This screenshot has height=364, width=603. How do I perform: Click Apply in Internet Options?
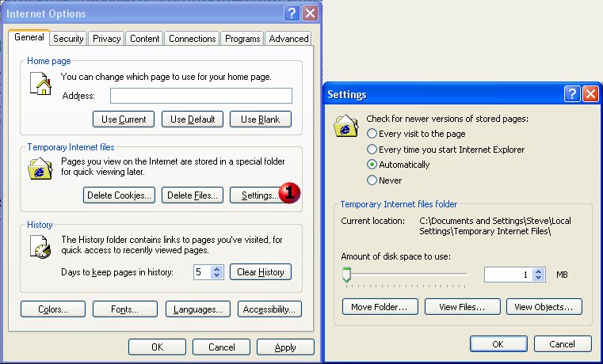coord(285,347)
